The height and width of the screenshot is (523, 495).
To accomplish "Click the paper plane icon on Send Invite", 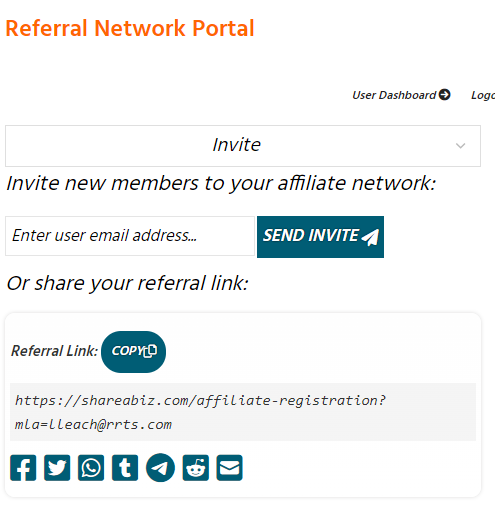I will (x=370, y=237).
